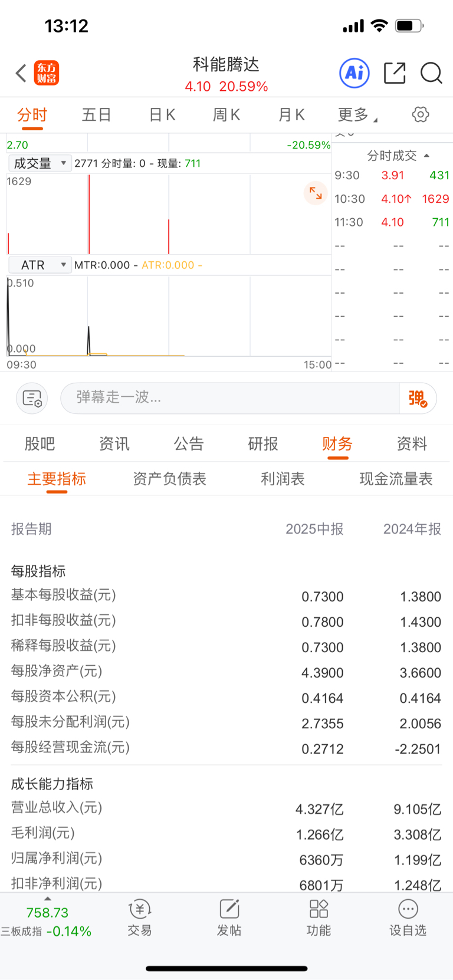Viewport: 453px width, 980px height.
Task: Switch to 月K chart tab
Action: tap(291, 115)
